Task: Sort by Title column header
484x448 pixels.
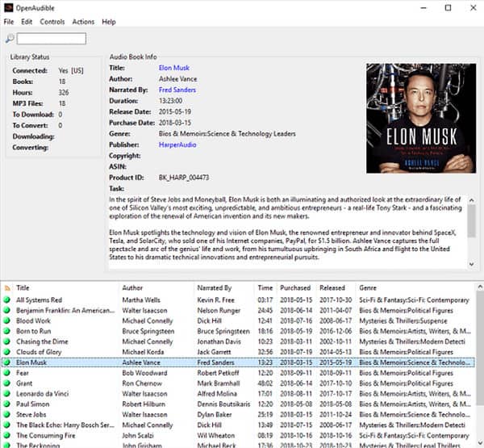Action: pyautogui.click(x=23, y=288)
